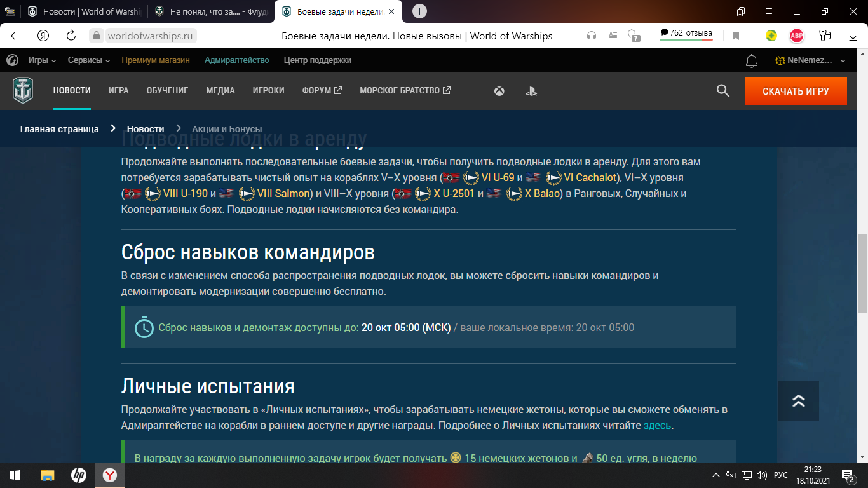Image resolution: width=868 pixels, height=488 pixels.
Task: Open new tab with plus button
Action: tap(419, 11)
